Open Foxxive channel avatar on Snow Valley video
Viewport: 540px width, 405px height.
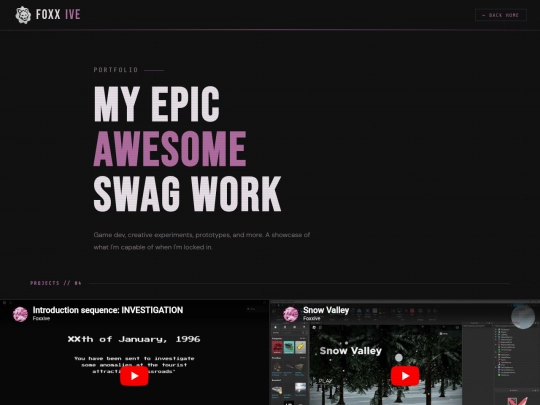click(x=291, y=314)
